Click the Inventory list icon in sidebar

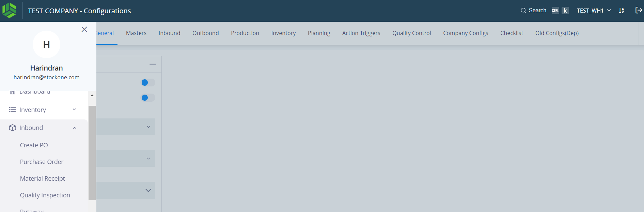coord(12,110)
